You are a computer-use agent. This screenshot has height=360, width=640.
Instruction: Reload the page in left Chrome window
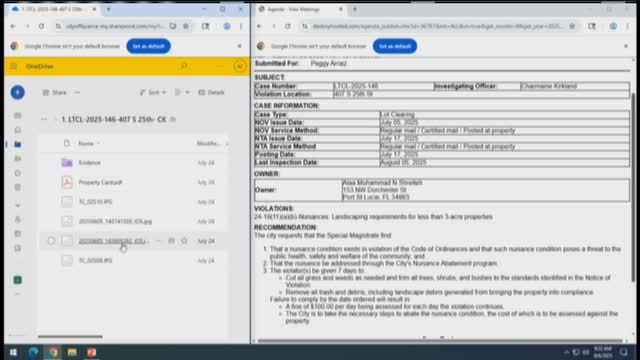tap(41, 26)
